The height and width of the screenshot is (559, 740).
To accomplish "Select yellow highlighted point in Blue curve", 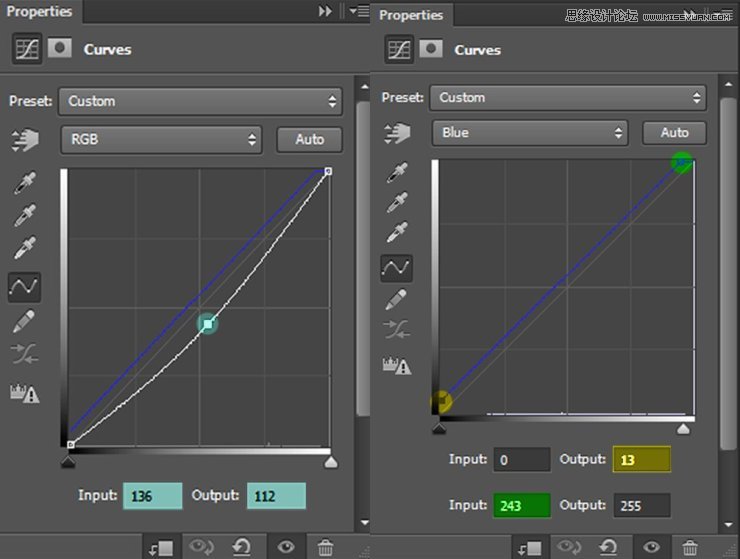I will click(x=441, y=401).
